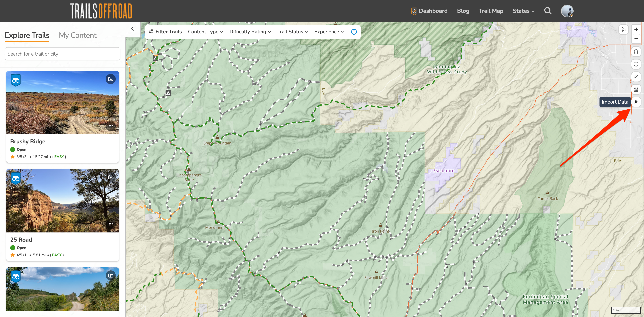Open the search magnifier in header
This screenshot has height=317, width=644.
[x=547, y=11]
